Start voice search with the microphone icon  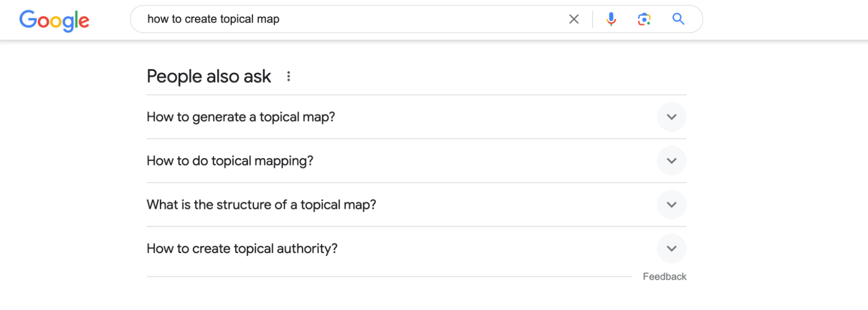pos(611,19)
